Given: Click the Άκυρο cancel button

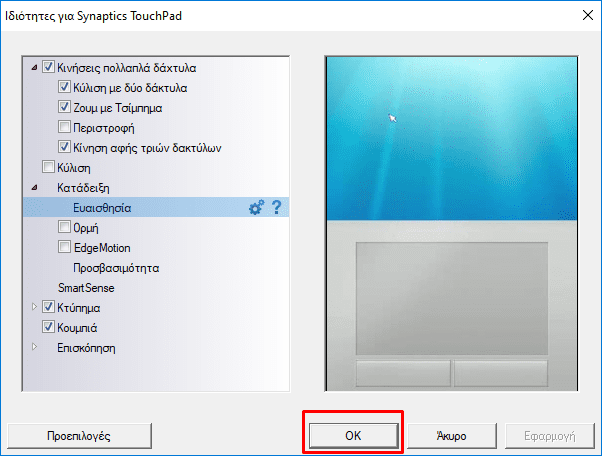Looking at the screenshot, I should pyautogui.click(x=452, y=436).
